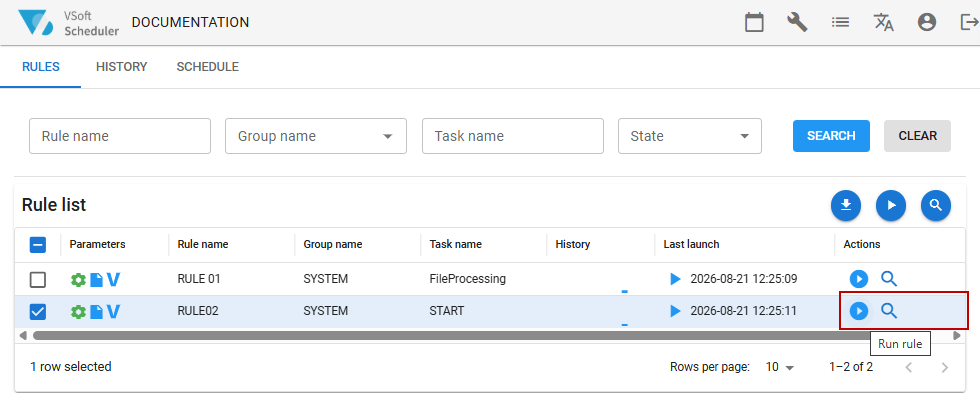Screen dimensions: 980x393
Task: Click the CLEAR button
Action: click(918, 136)
